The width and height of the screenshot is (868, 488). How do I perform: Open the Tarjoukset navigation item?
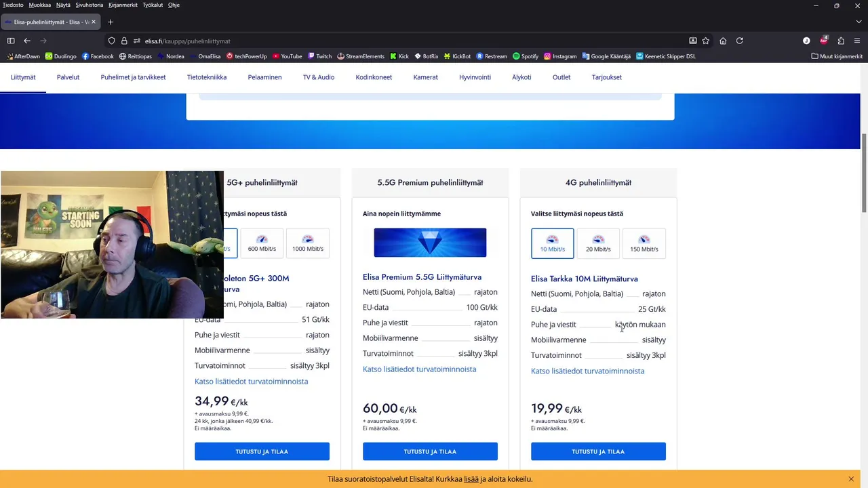[x=607, y=77]
